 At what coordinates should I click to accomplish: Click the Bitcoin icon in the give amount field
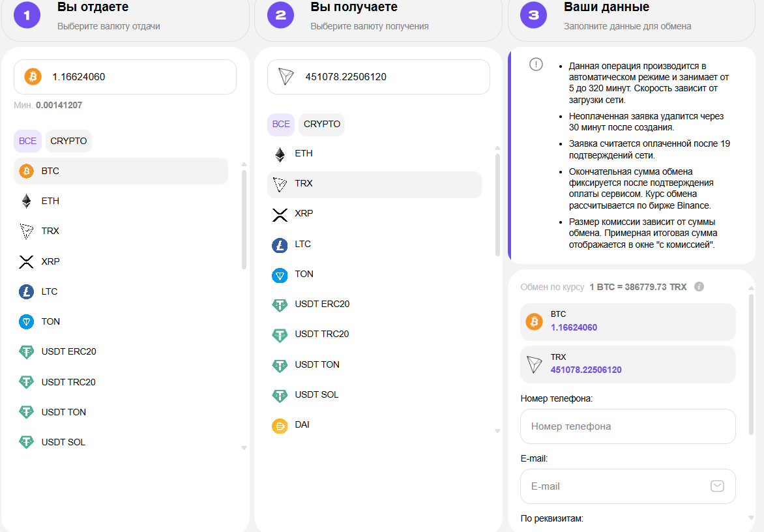point(33,77)
